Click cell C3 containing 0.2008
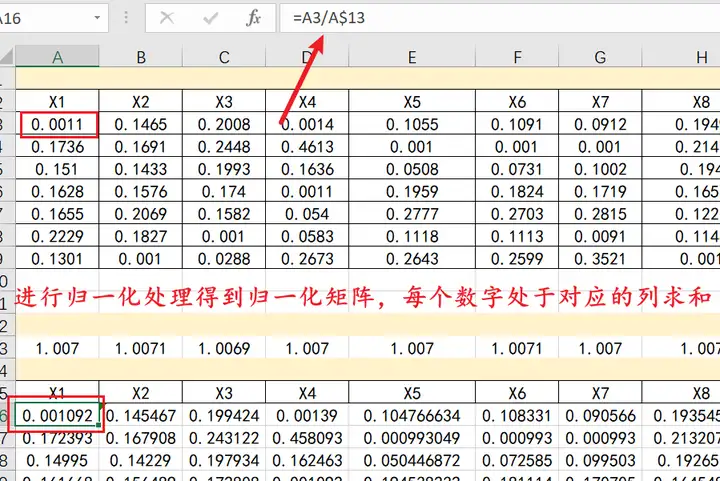 pos(224,124)
